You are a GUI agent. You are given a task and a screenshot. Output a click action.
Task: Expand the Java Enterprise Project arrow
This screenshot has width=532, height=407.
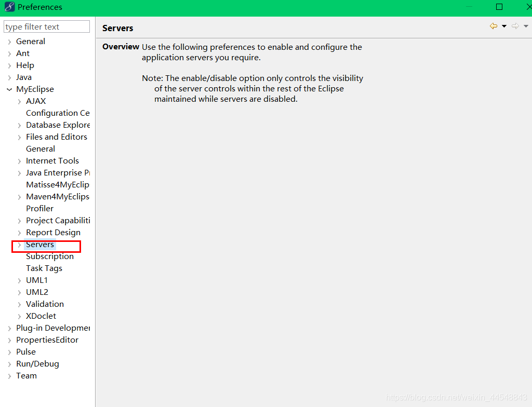point(19,173)
